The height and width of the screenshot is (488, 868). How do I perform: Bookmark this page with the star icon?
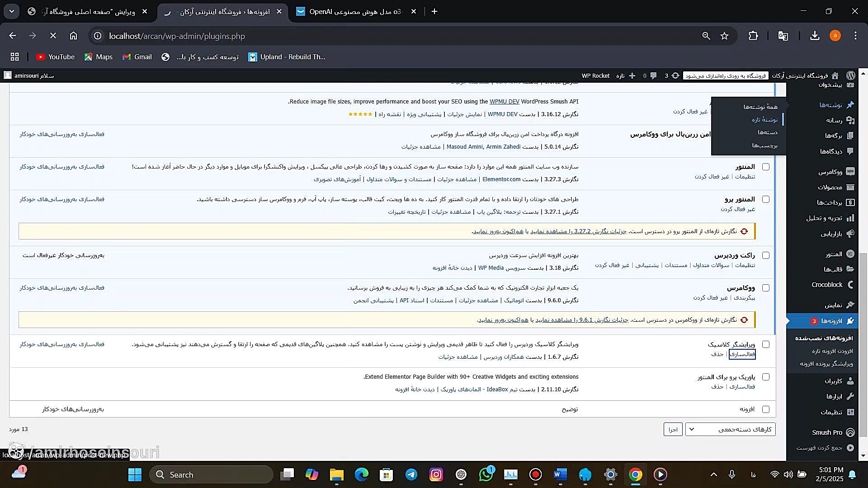tap(725, 36)
